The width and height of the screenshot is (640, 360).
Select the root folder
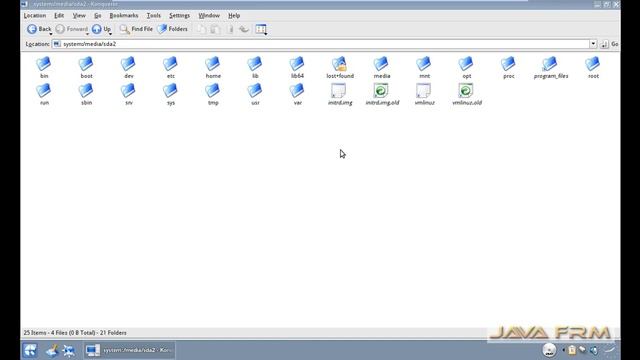tap(593, 67)
